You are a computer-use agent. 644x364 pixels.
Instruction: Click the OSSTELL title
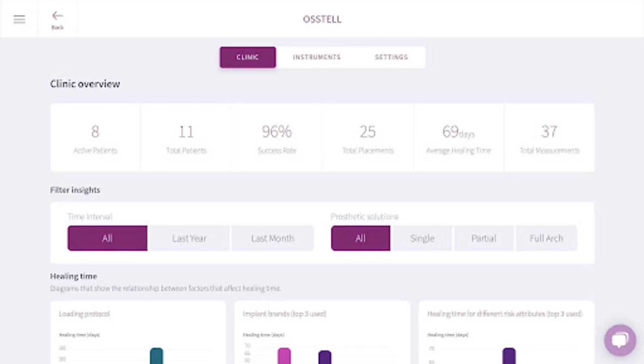coord(322,19)
